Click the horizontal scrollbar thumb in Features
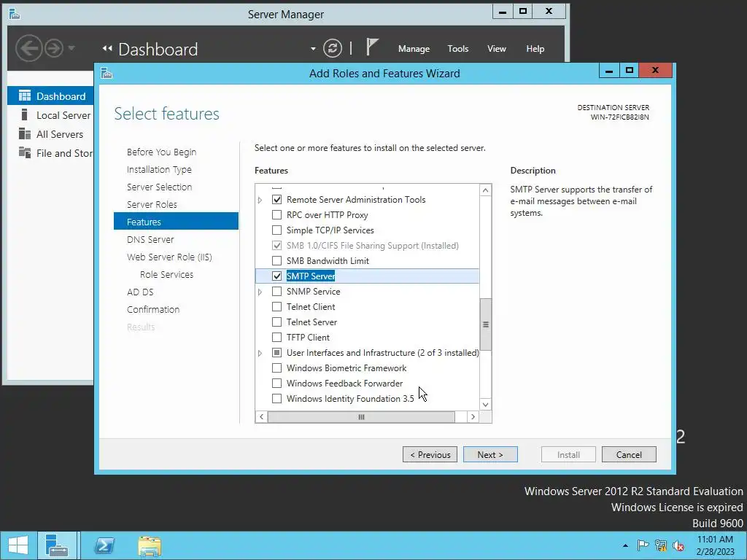The width and height of the screenshot is (747, 560). [x=361, y=416]
